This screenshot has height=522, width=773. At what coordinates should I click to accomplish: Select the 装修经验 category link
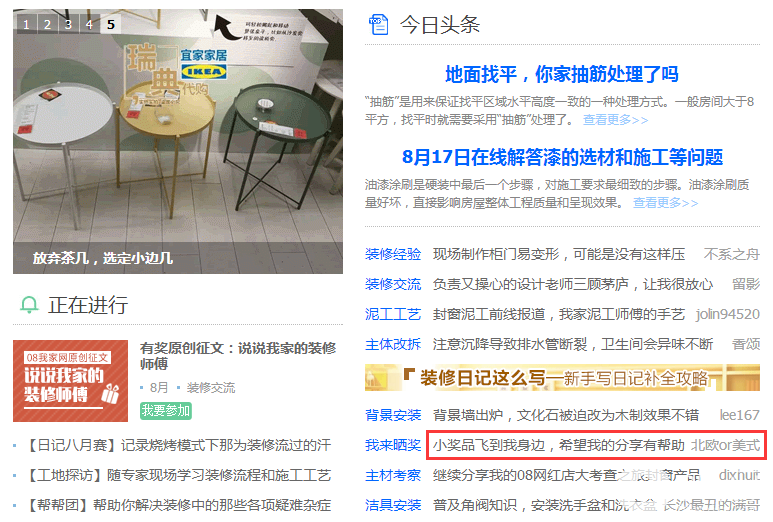[393, 254]
